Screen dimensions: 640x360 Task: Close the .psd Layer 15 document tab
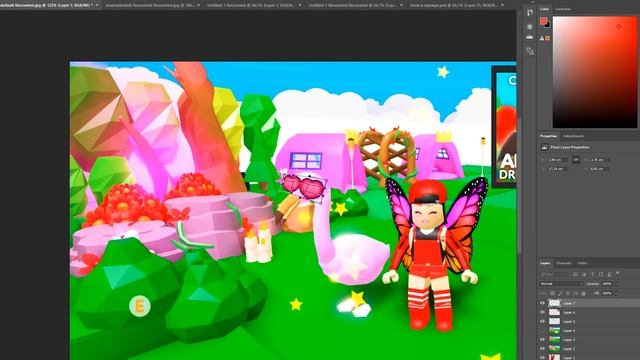tap(502, 5)
